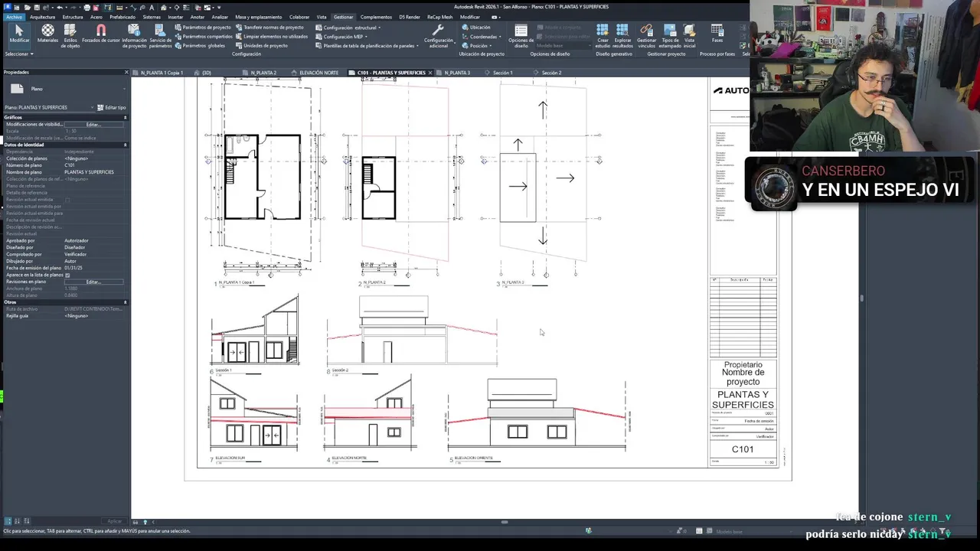Close the Propiedades panel

126,72
